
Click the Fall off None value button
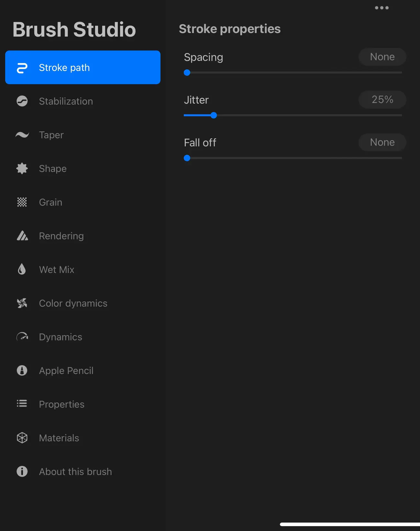click(x=382, y=142)
